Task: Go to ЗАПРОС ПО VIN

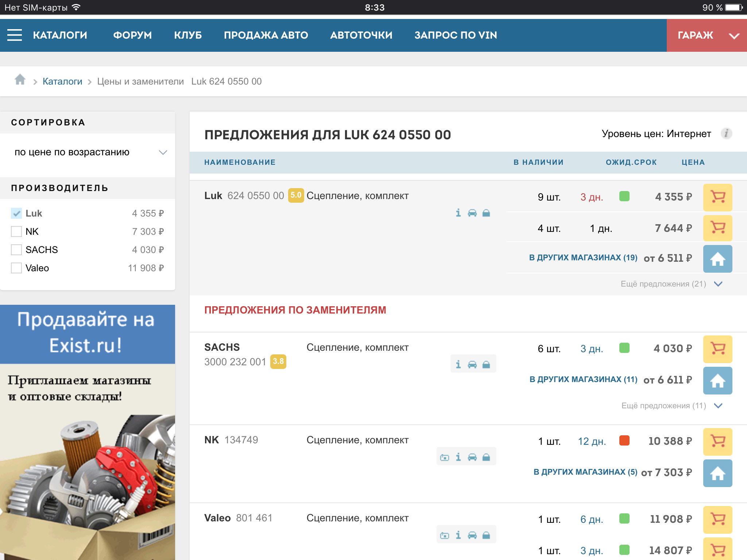Action: (x=456, y=35)
